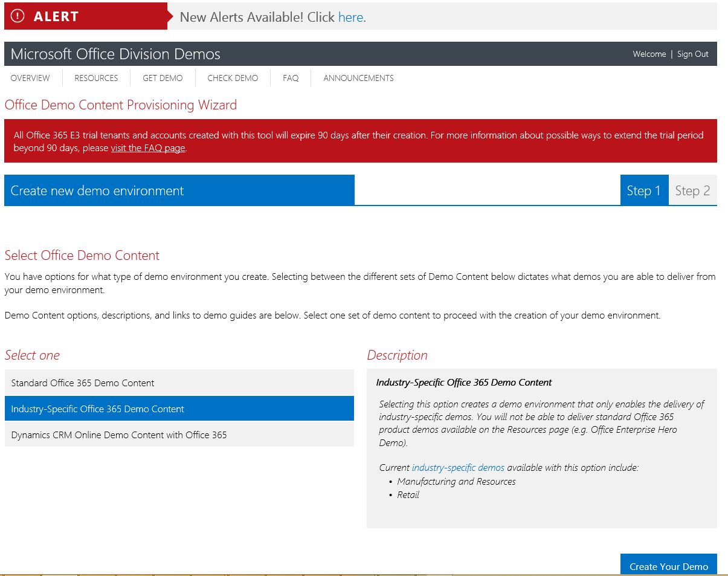
Task: Click the alert exclamation icon
Action: (18, 16)
